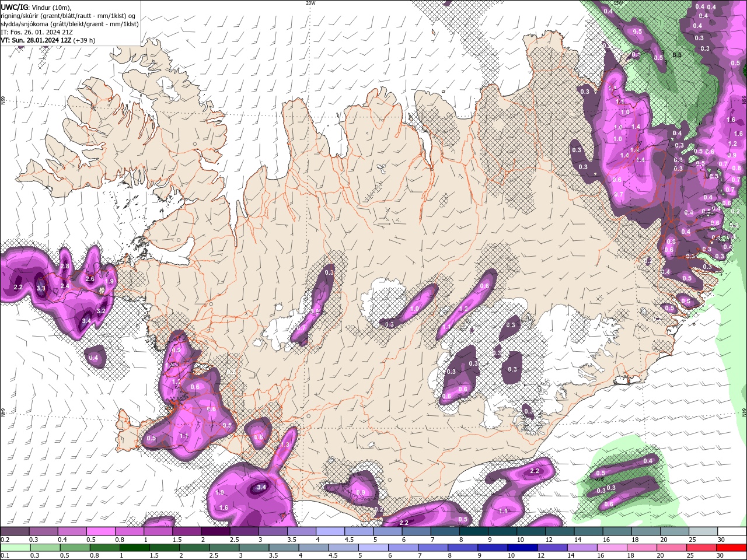Click the 2.6 snowfall value on the map
This screenshot has width=747, height=560.
[90, 279]
